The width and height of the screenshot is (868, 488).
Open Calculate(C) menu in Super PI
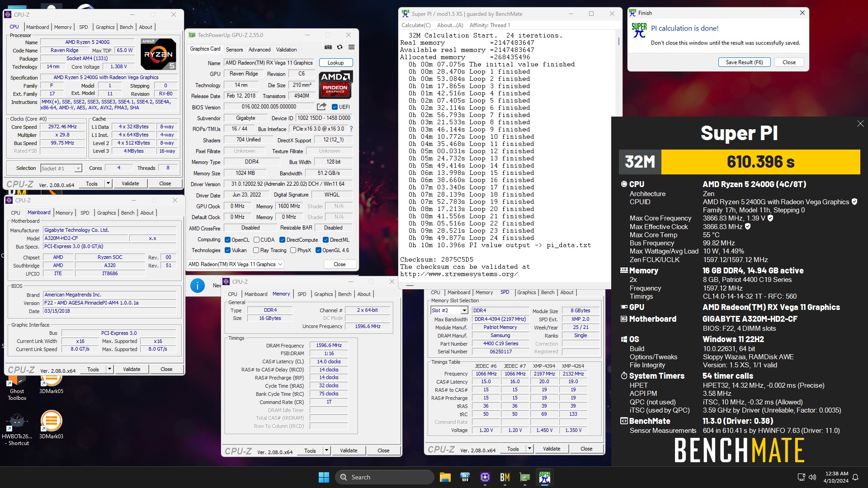point(416,25)
